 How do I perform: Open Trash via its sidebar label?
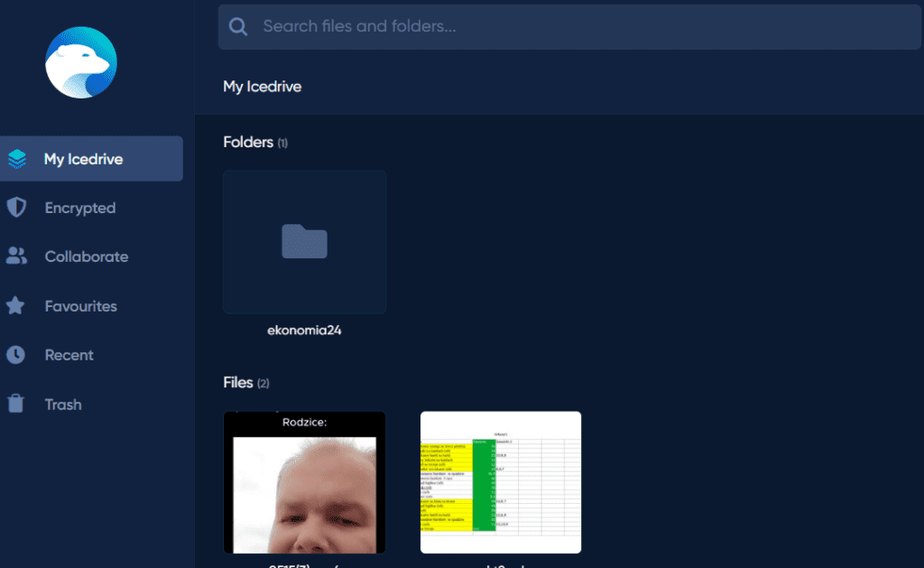(63, 405)
